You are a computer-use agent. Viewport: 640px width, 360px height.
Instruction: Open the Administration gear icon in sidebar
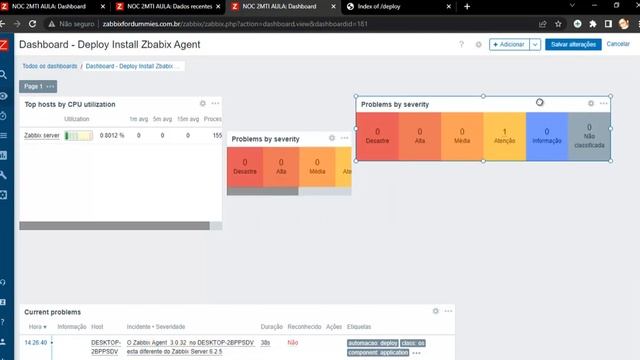(3, 195)
